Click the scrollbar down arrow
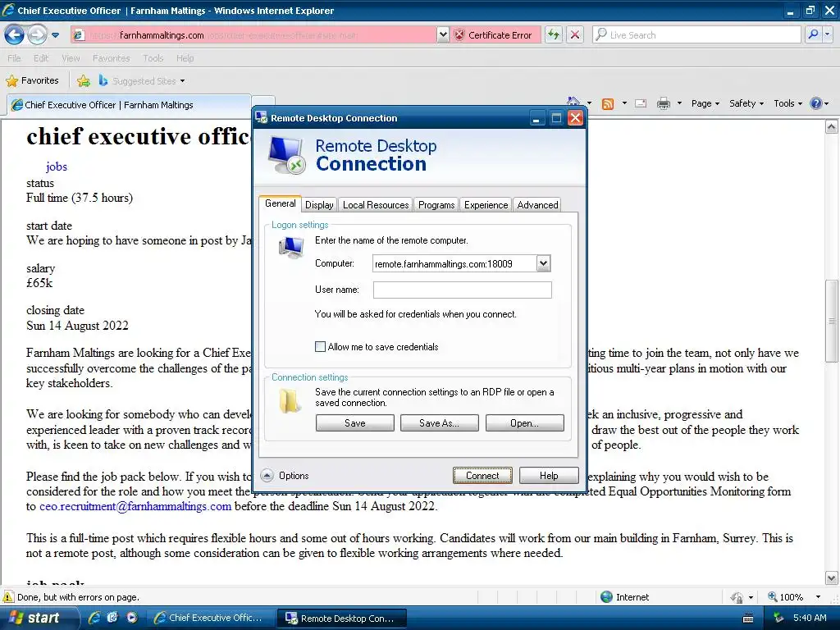The image size is (840, 630). (x=832, y=578)
